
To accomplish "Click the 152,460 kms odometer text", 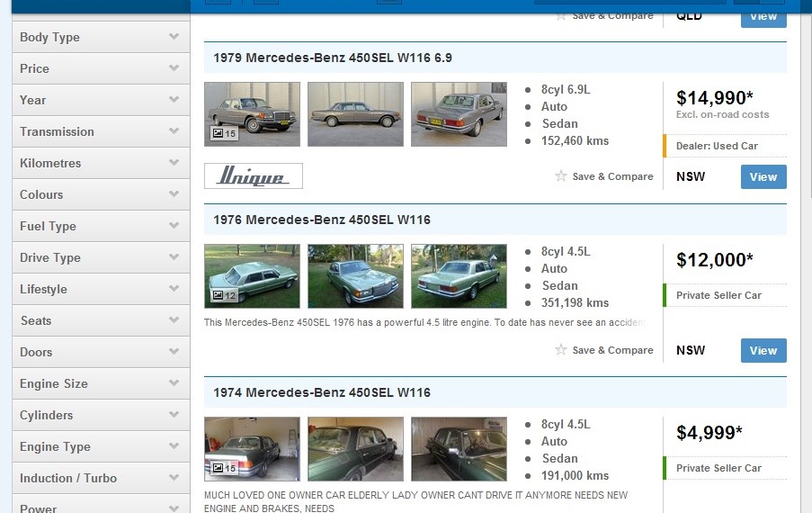I will click(x=575, y=141).
